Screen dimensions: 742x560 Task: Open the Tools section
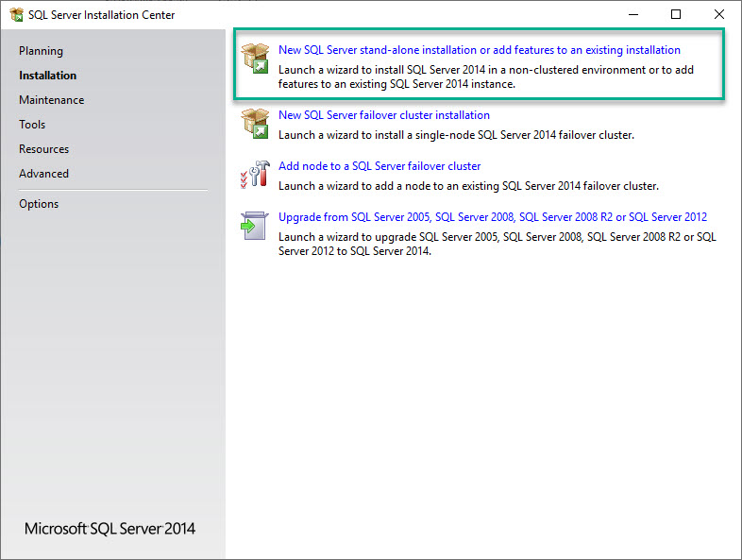coord(32,125)
